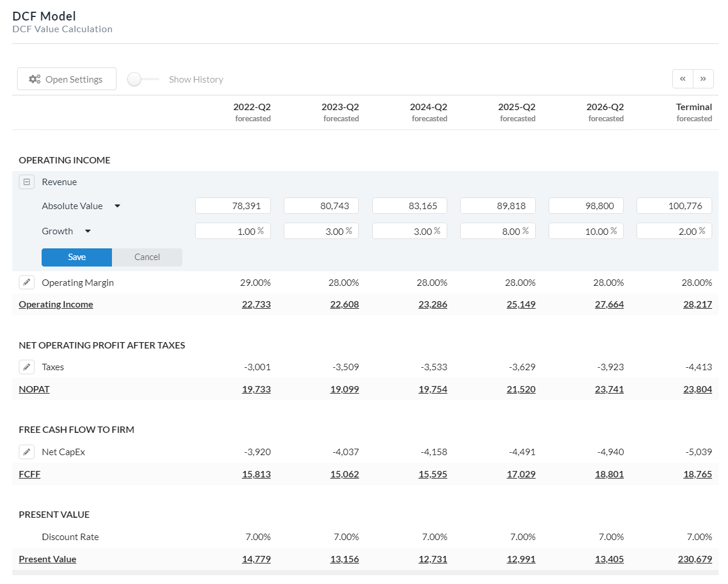Save the revenue changes
728x584 pixels.
point(77,257)
